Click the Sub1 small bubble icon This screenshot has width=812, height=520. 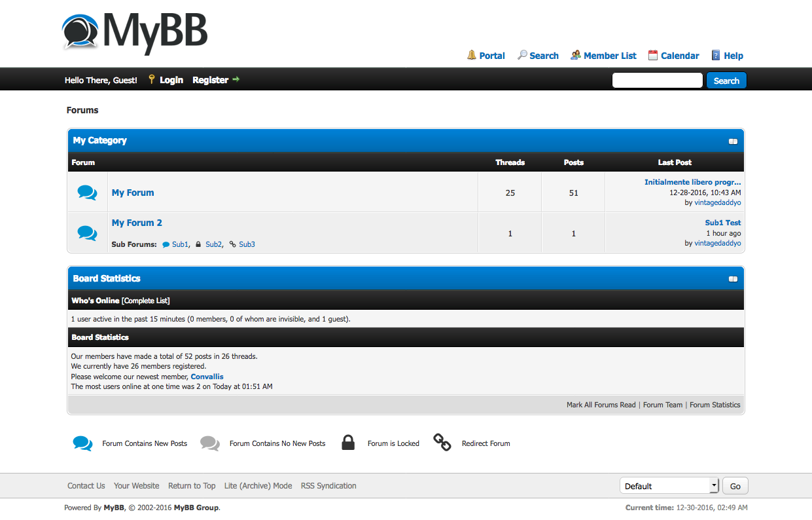[x=166, y=244]
